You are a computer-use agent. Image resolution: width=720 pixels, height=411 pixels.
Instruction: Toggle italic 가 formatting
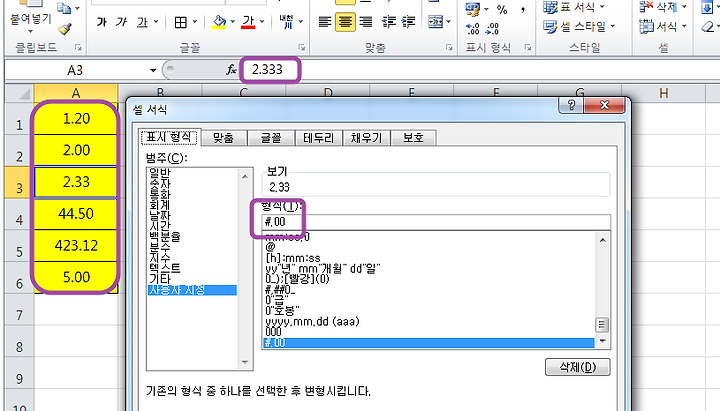pos(121,22)
